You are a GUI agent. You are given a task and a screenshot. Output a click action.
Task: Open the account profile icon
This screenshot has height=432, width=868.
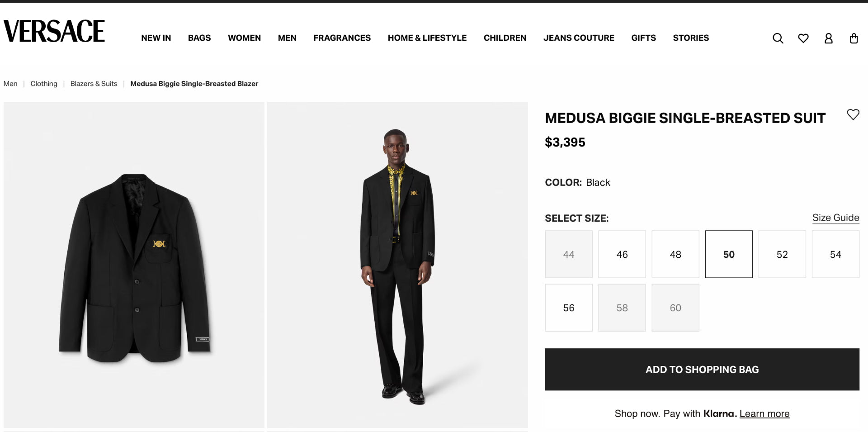tap(829, 38)
